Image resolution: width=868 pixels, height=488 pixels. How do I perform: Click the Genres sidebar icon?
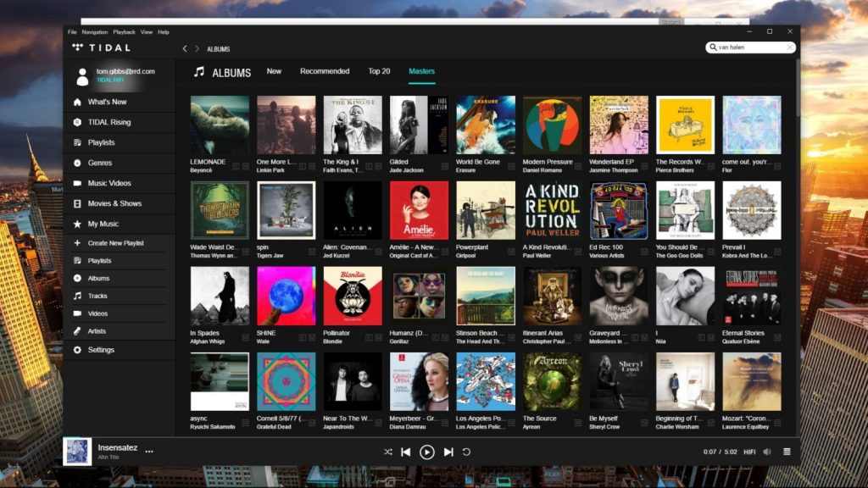point(77,164)
